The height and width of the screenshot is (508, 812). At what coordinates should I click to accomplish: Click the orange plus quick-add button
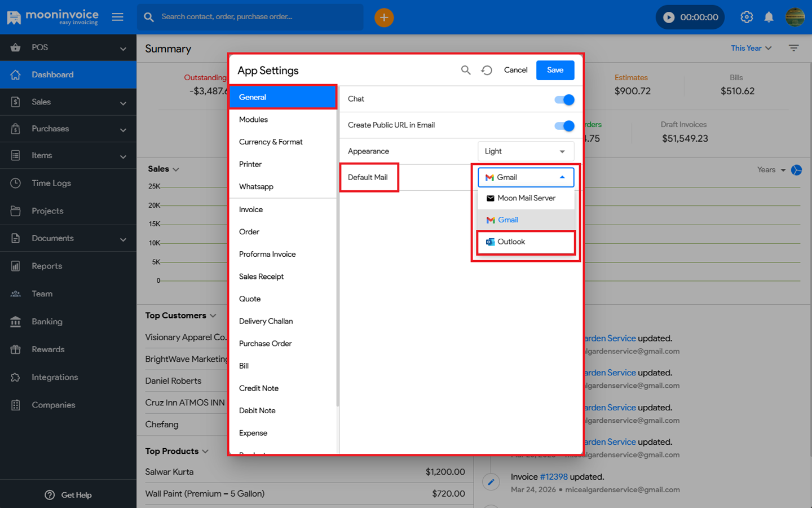(x=384, y=17)
